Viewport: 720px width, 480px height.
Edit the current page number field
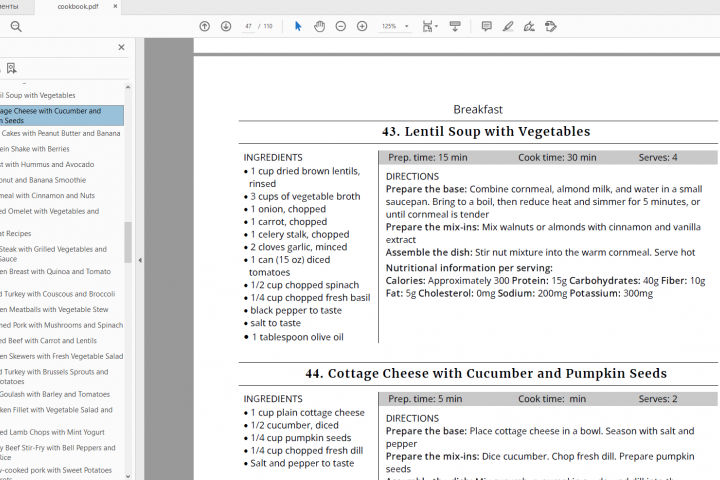[x=248, y=26]
